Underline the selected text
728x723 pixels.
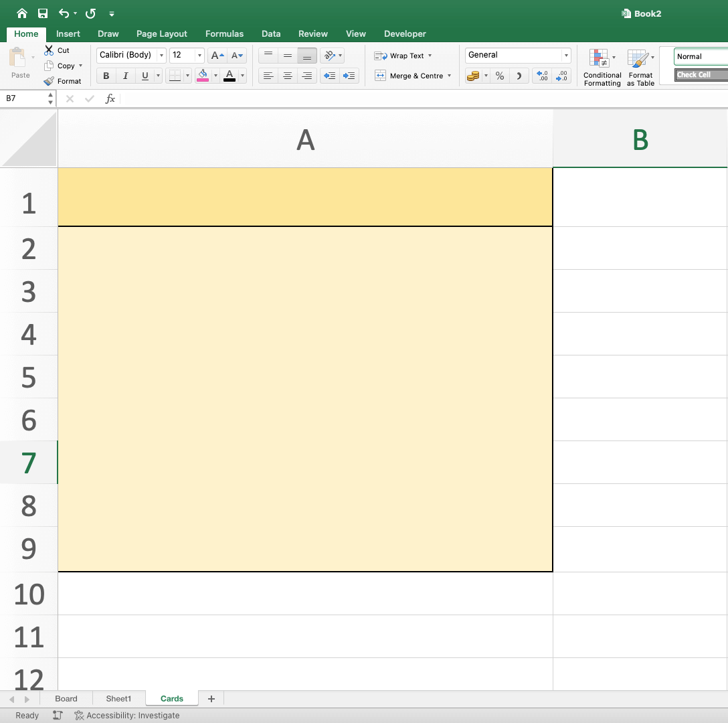coord(145,76)
